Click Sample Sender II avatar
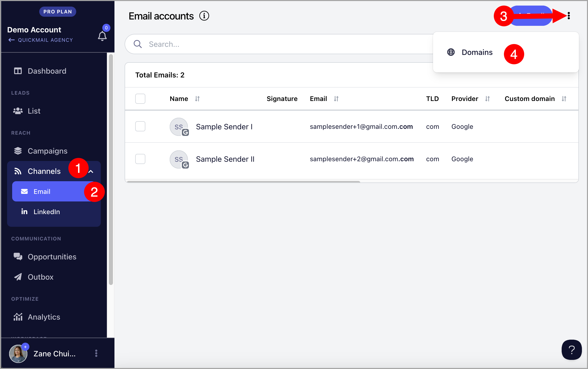The height and width of the screenshot is (369, 588). point(179,159)
